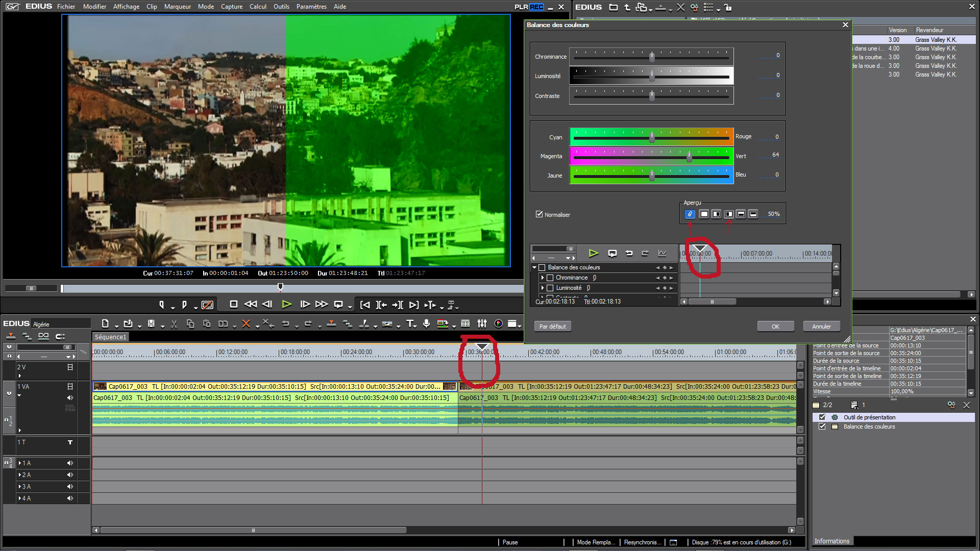This screenshot has height=551, width=980.
Task: Enable Balance des couleurs keyframe checkbox
Action: [542, 267]
